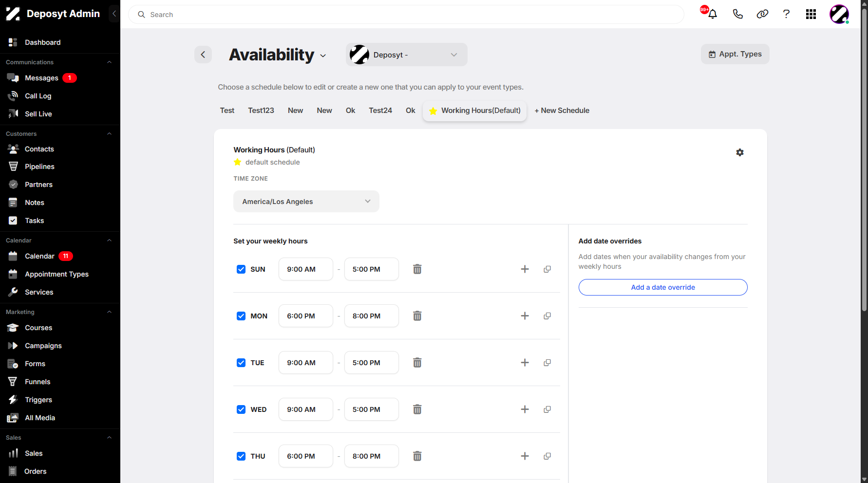The image size is (868, 483).
Task: Open MON start time 6:00 PM field
Action: pos(306,316)
